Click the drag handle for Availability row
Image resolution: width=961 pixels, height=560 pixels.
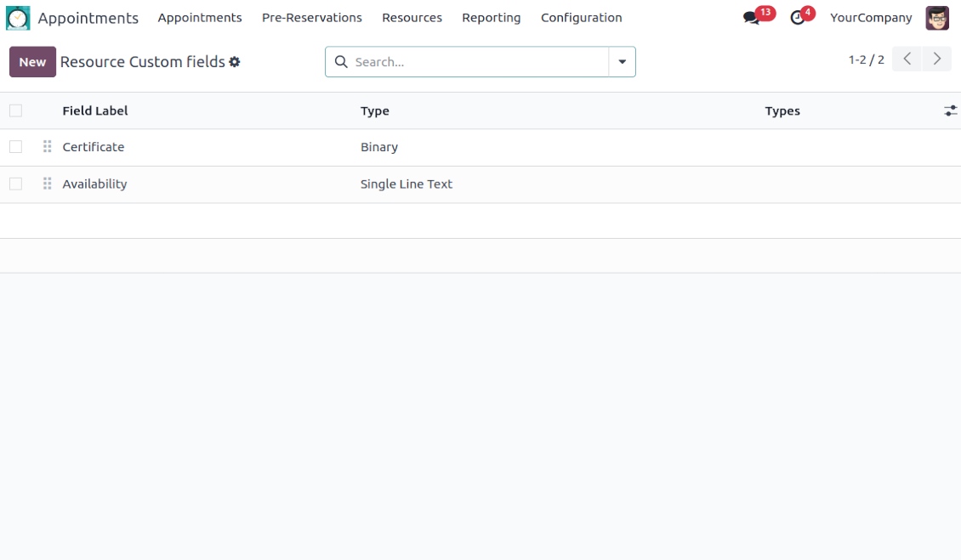48,184
